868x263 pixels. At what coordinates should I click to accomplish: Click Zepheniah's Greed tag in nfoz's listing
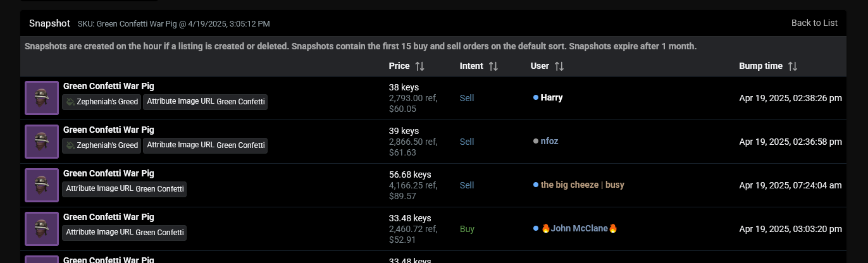pos(102,146)
